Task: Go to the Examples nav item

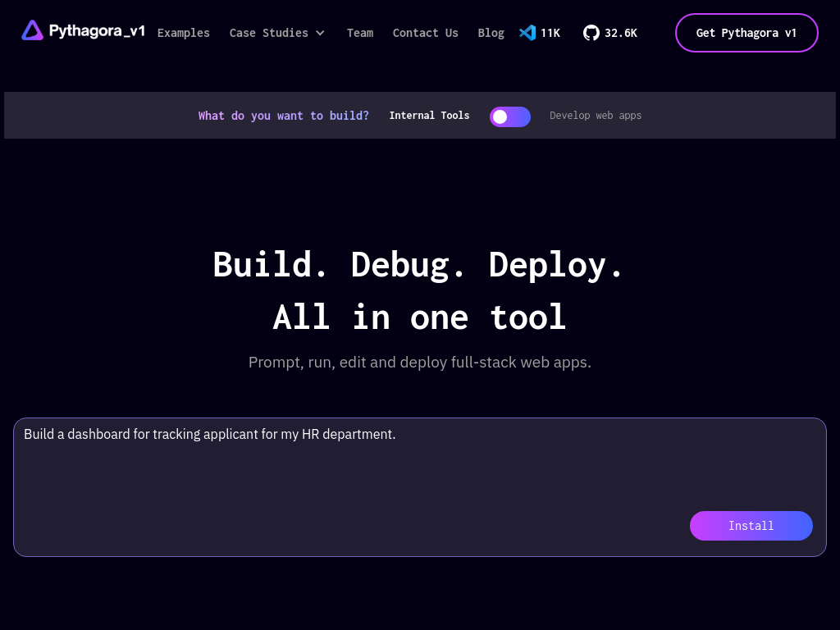Action: tap(184, 33)
